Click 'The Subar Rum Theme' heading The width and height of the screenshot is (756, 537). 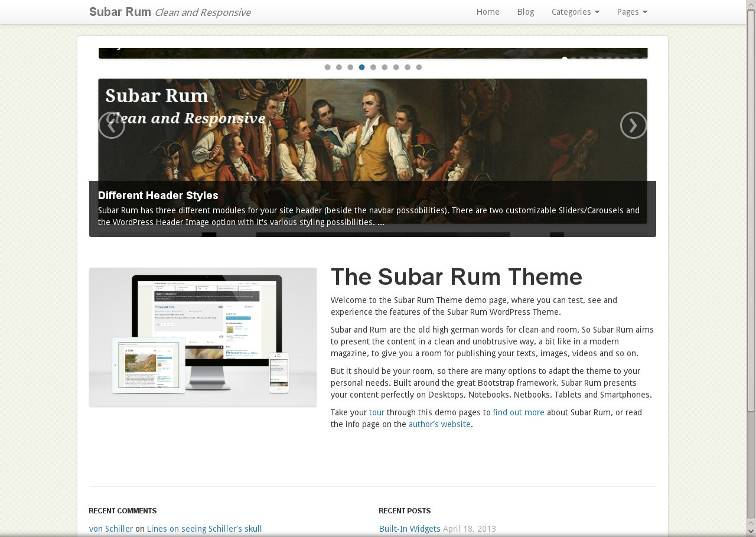[x=457, y=277]
